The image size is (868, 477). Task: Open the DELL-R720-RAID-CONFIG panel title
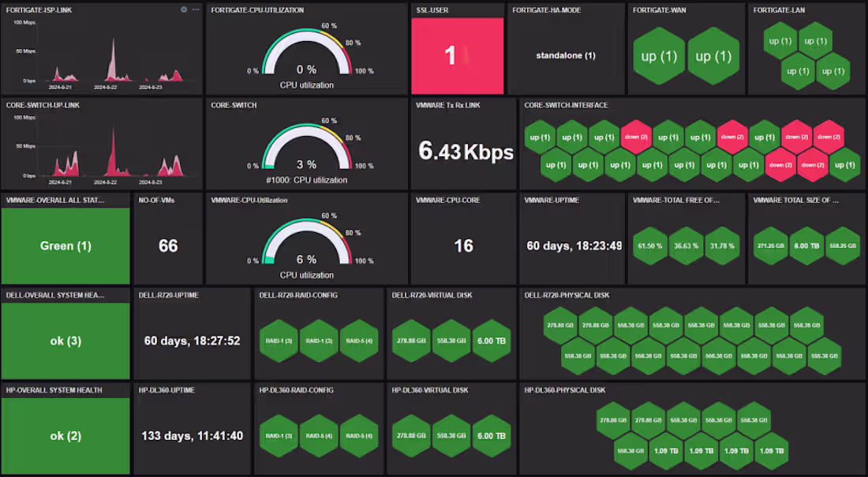(x=298, y=295)
